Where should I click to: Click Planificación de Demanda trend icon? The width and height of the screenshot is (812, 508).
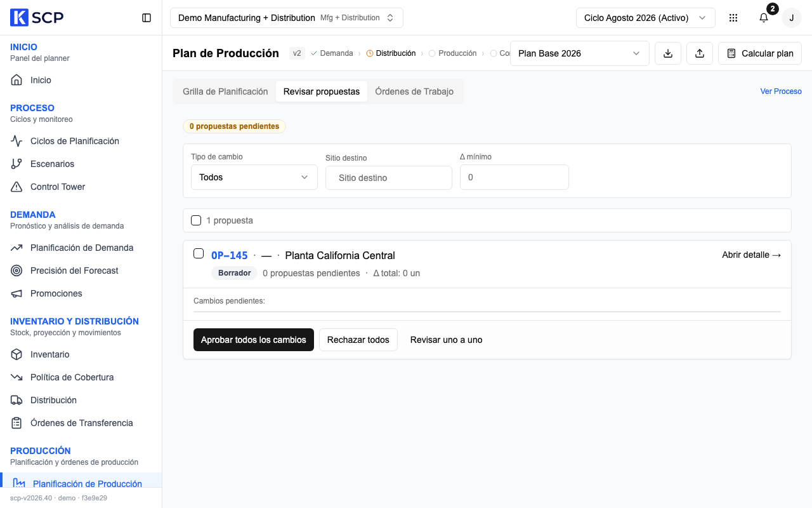(x=16, y=248)
